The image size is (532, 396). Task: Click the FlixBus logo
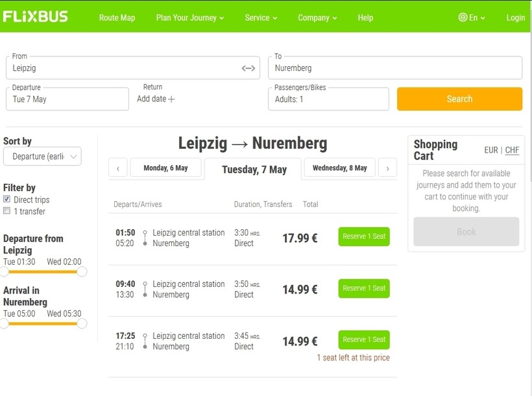tap(36, 17)
